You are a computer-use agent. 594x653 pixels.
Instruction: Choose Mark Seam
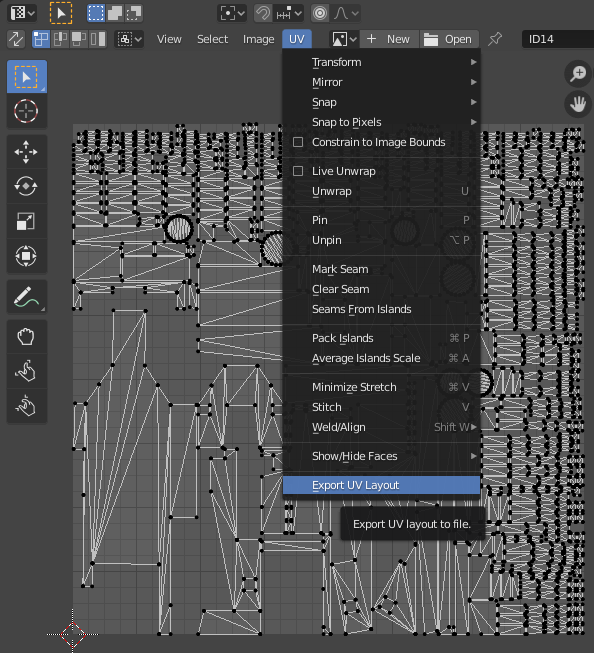coord(381,269)
